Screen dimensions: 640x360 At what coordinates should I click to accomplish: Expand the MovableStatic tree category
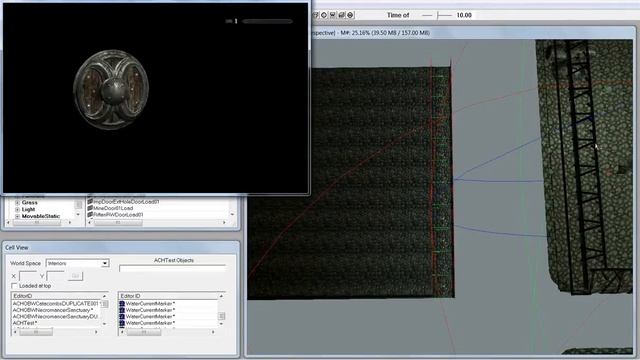[17, 216]
